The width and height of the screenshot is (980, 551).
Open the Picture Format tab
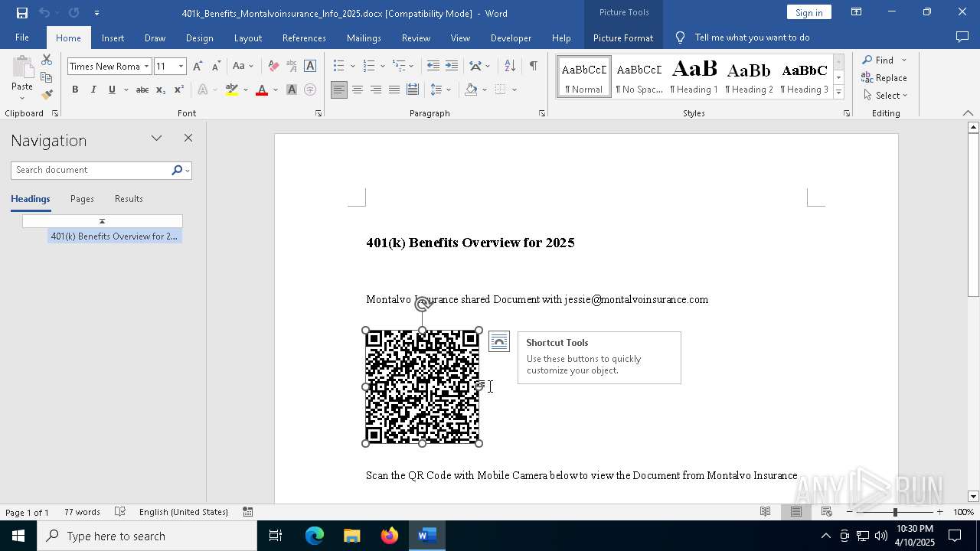tap(623, 37)
